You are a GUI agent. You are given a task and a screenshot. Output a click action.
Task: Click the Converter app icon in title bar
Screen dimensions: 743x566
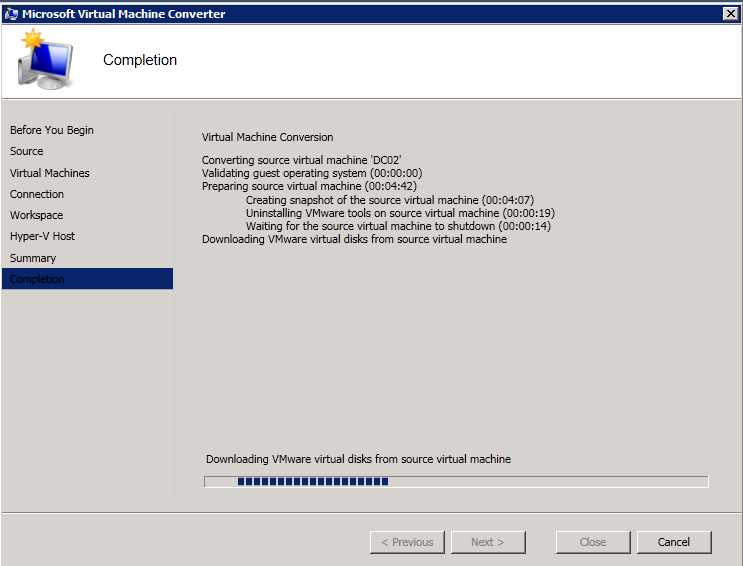[11, 14]
